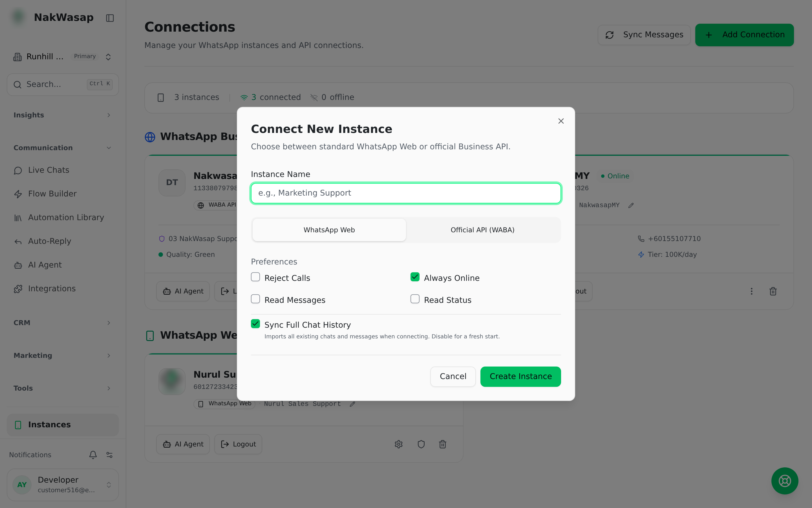812x508 pixels.
Task: Open Integrations sidebar item
Action: 63,289
